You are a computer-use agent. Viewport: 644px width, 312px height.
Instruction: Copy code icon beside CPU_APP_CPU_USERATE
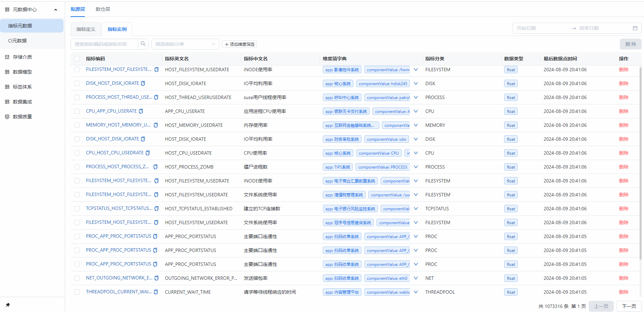pos(141,111)
